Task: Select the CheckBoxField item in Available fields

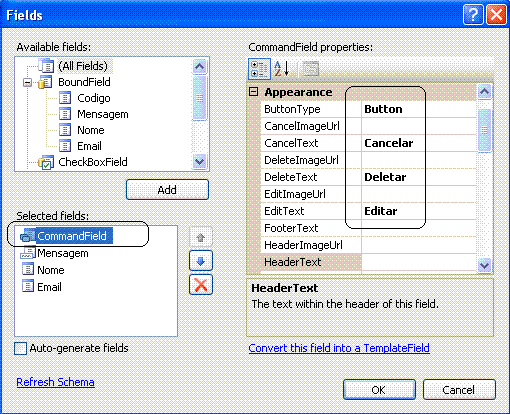Action: click(x=83, y=162)
